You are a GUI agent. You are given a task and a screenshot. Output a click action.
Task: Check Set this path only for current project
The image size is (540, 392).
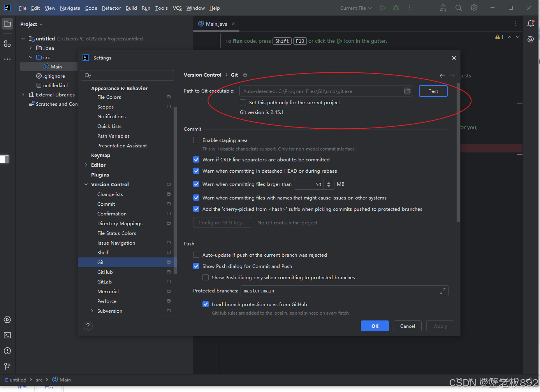243,102
